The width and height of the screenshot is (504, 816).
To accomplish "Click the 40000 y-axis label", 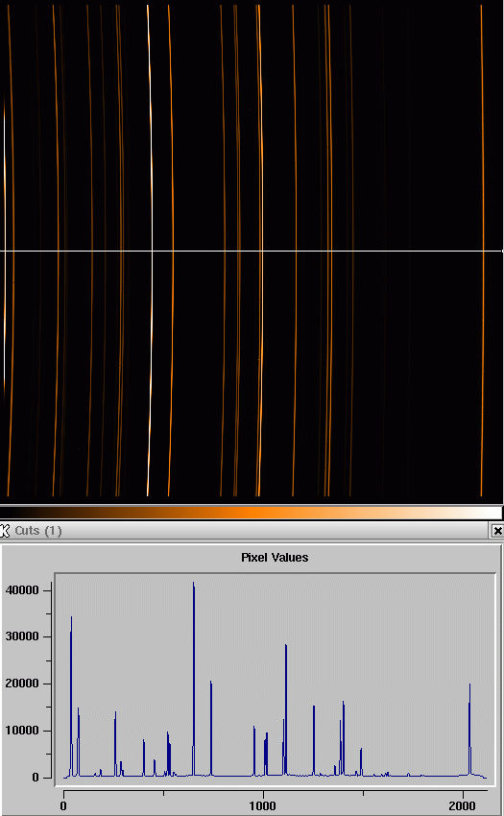I will pos(22,590).
